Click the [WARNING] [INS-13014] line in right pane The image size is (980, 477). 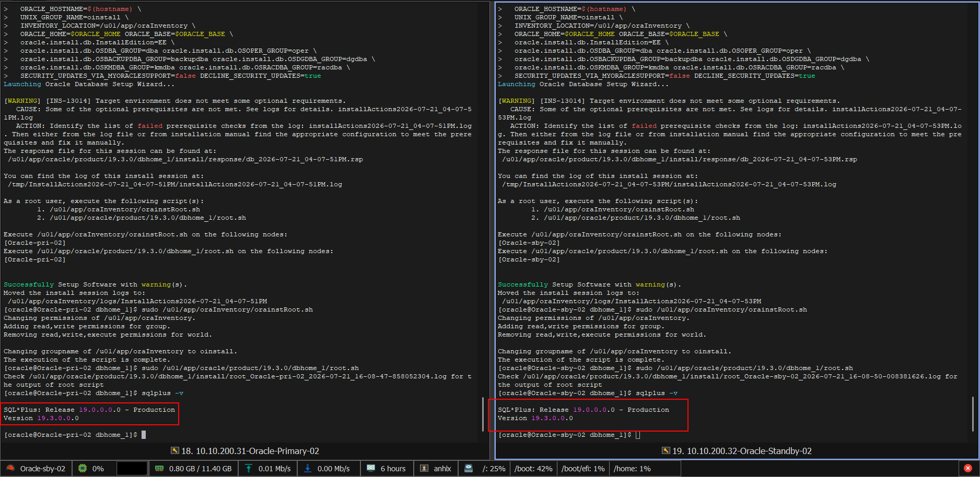(669, 101)
